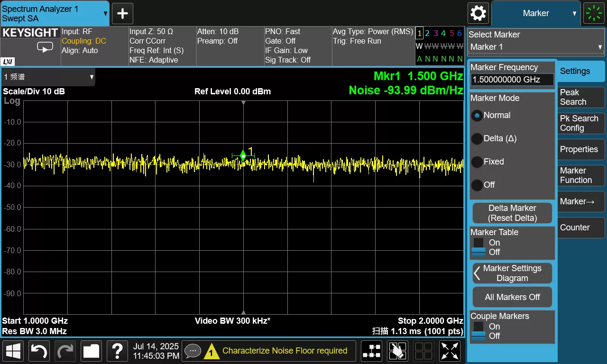This screenshot has height=364, width=607.
Task: Open the Marker Function tab
Action: coord(581,175)
